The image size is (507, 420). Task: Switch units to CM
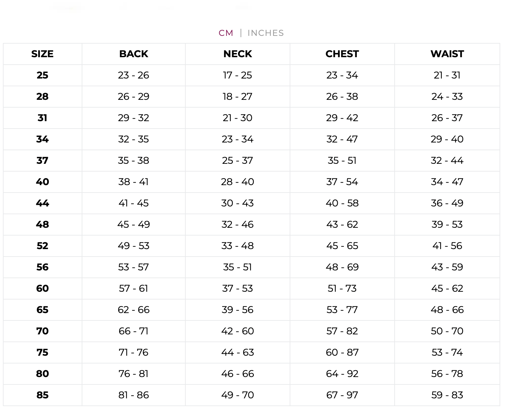click(x=226, y=33)
